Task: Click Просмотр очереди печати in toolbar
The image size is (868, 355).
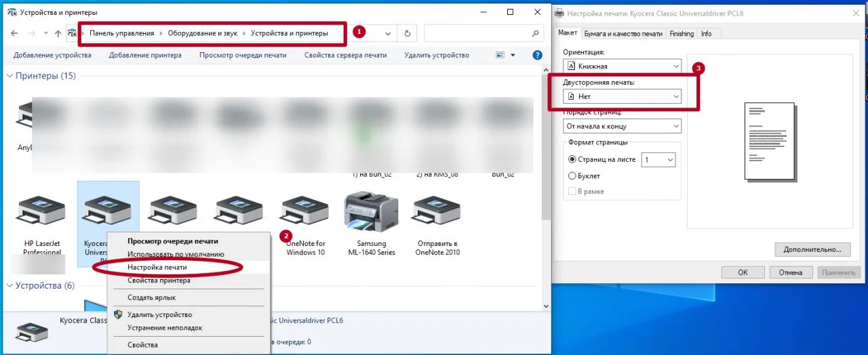Action: 243,56
